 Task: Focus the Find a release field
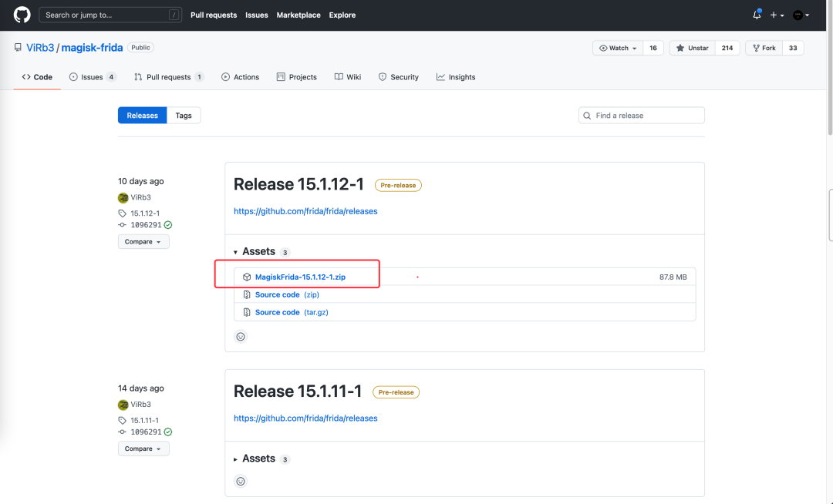coord(641,115)
